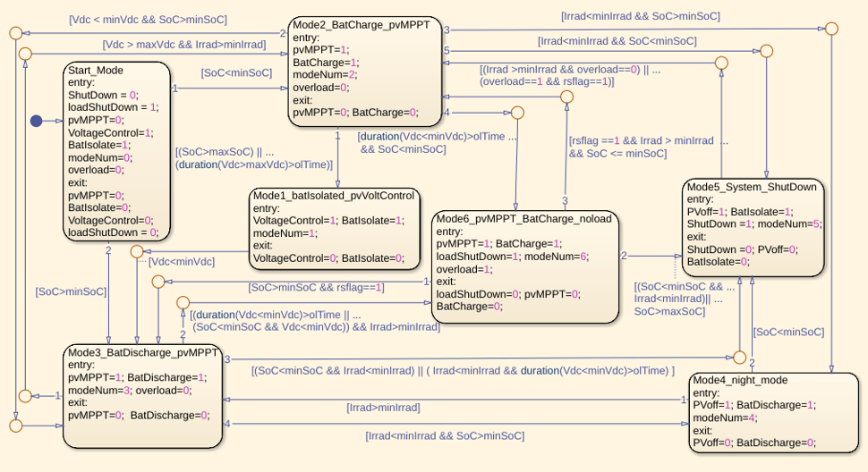
Task: Click the Mode3_BatDischarge_pvMPPT state
Action: point(142,396)
